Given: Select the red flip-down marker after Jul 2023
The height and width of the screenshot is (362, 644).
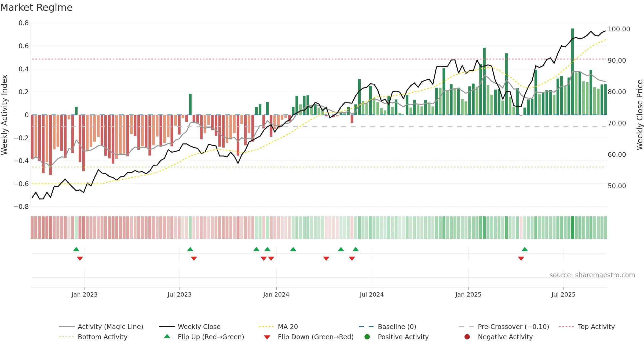Looking at the screenshot, I should tap(194, 258).
